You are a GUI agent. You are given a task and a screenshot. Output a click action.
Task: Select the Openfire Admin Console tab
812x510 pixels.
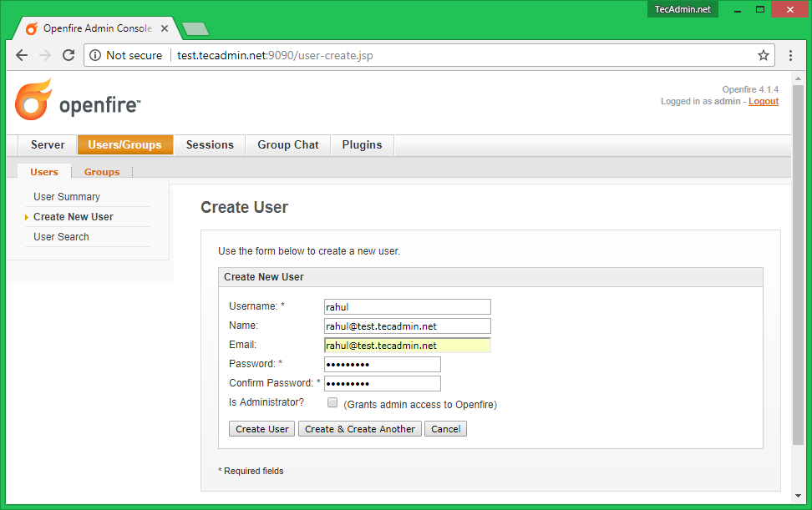coord(97,28)
